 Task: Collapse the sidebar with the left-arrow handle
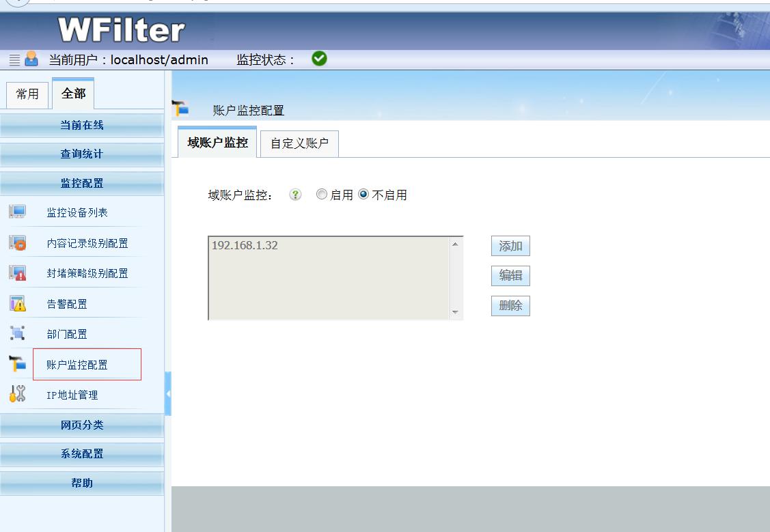click(x=168, y=394)
